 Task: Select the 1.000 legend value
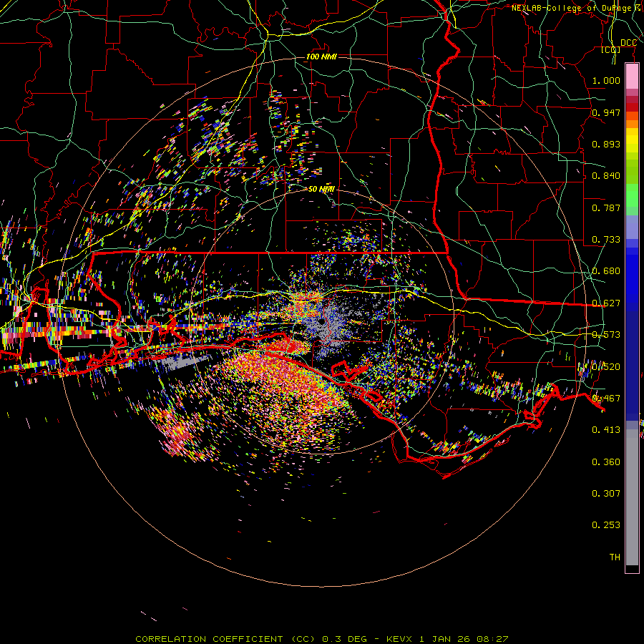(606, 80)
